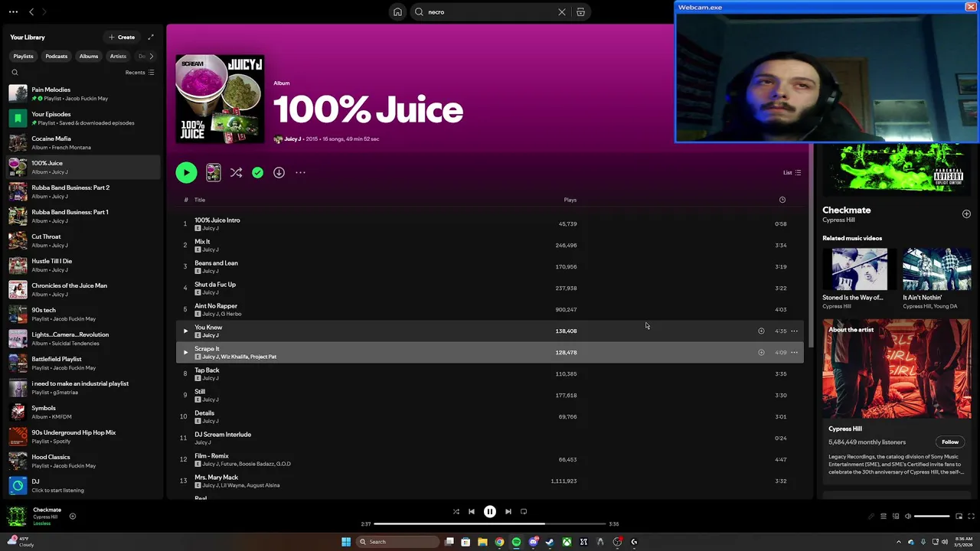Open the Windows Start menu
This screenshot has height=551, width=980.
coord(346,542)
